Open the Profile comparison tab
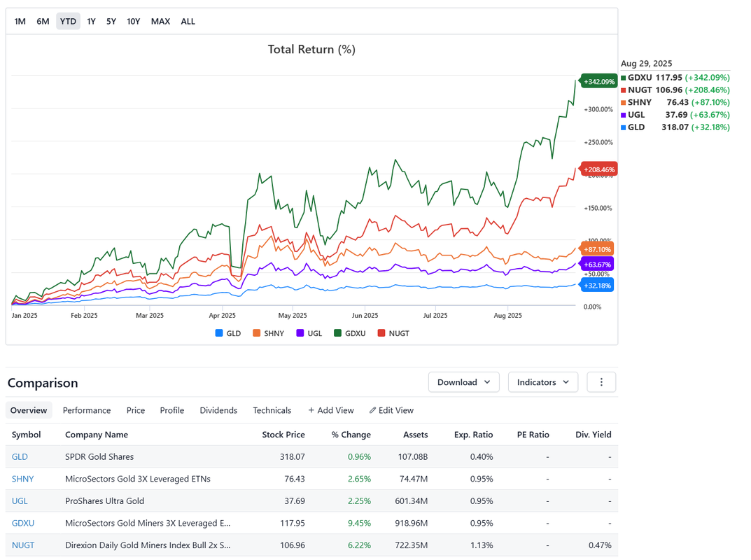Image resolution: width=751 pixels, height=560 pixels. pyautogui.click(x=172, y=410)
